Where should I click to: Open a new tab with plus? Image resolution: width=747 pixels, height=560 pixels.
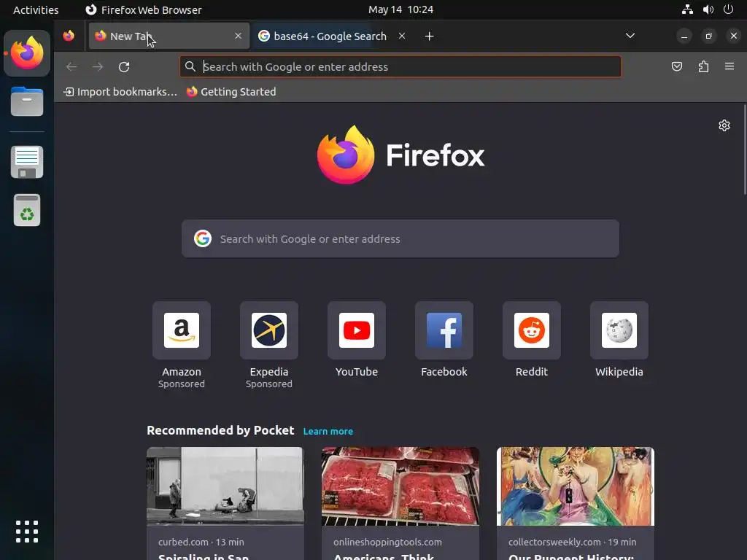point(429,36)
